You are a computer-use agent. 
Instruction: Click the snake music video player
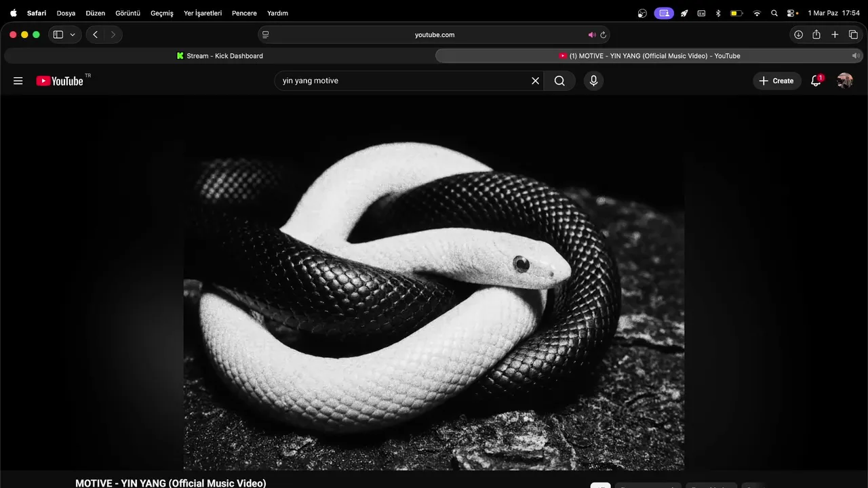coord(434,283)
